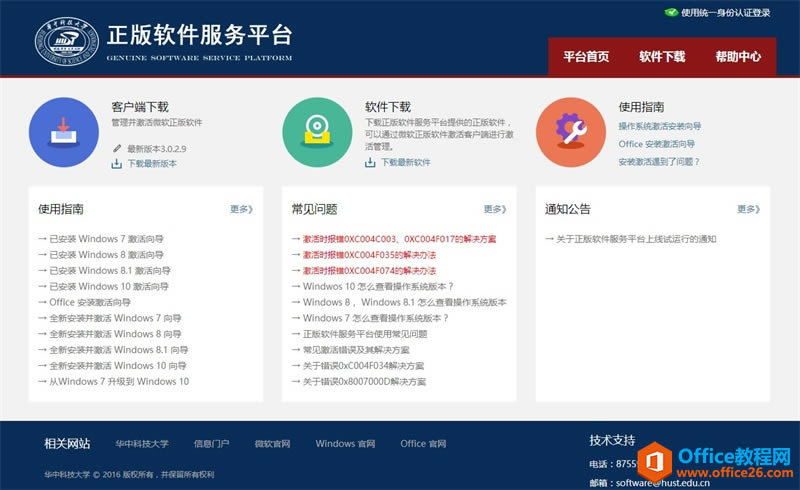Click the 下载最新软件 link
The image size is (800, 490).
coord(406,162)
